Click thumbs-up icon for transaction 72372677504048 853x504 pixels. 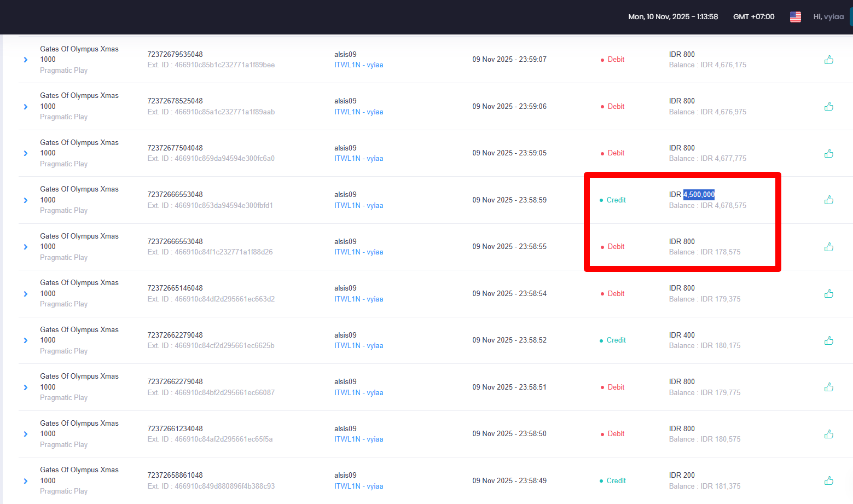point(829,153)
